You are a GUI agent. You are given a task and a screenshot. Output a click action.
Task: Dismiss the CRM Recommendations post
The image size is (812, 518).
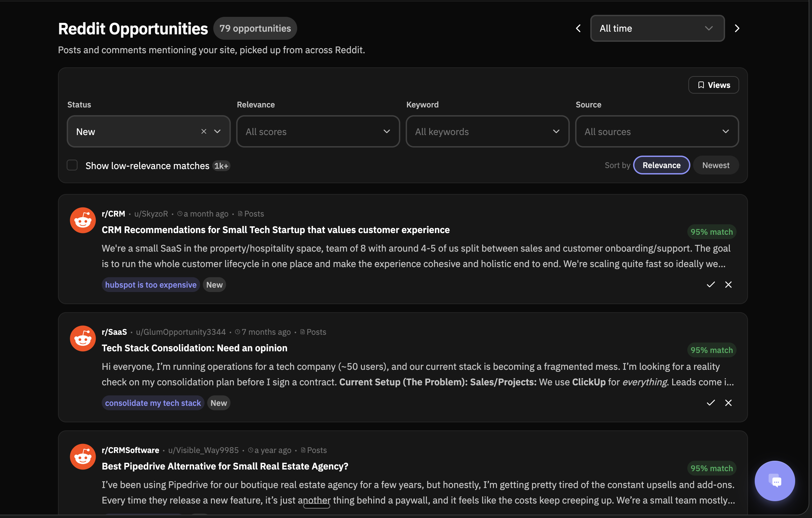[728, 285]
